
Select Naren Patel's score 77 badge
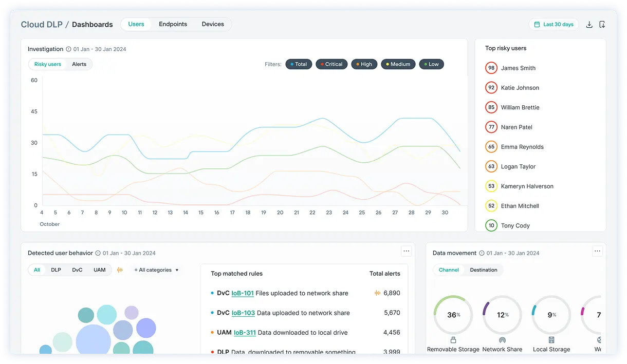491,127
